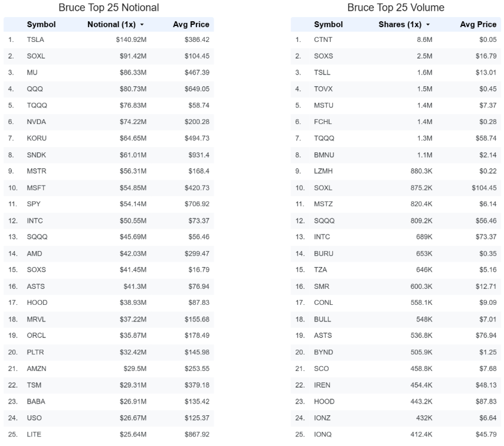The height and width of the screenshot is (446, 504).
Task: Click the Shares (1x) sort arrow
Action: [428, 25]
